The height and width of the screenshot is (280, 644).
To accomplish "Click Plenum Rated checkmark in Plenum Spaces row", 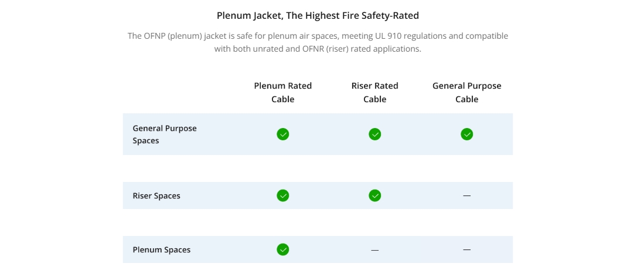I will 282,249.
